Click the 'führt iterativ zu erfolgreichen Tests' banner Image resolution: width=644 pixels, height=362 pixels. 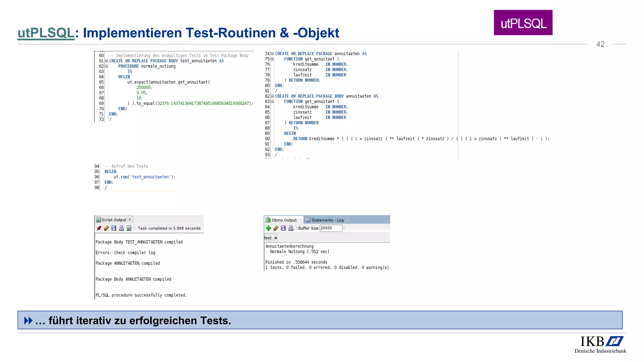320,321
